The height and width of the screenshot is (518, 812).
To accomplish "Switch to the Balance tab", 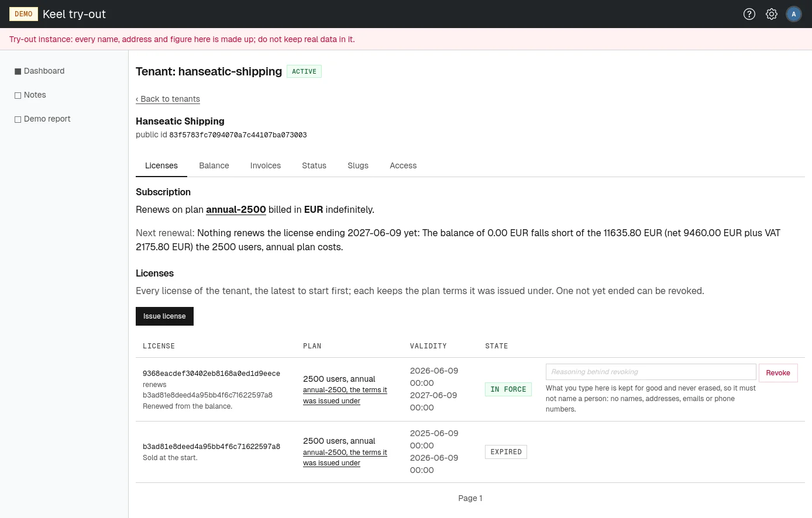I will [214, 165].
